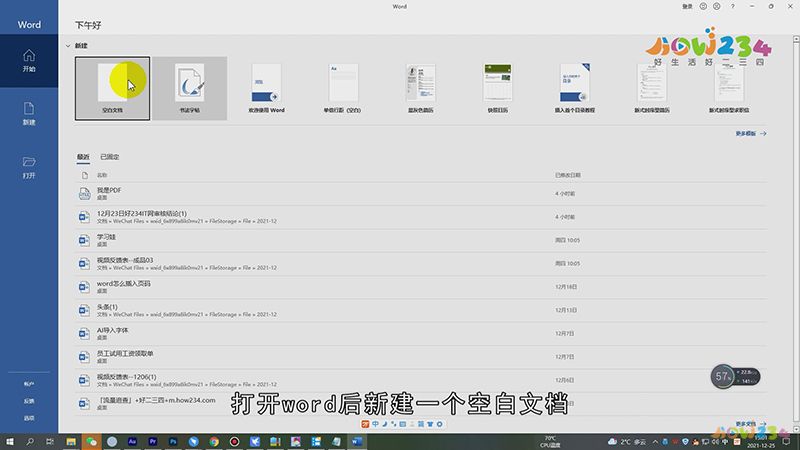Click the vertical scrollbar on right edge
Viewport: 800px width, 450px height.
coord(796,235)
